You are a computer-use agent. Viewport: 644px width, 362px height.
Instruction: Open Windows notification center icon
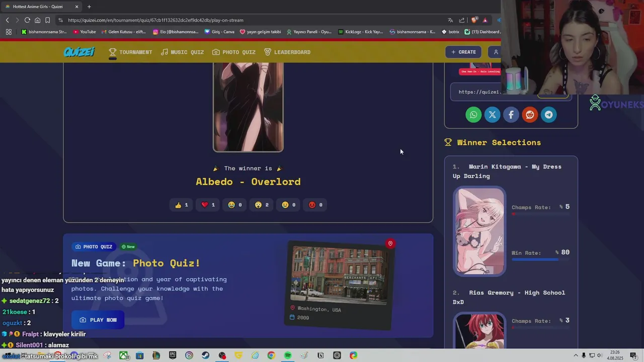coord(633,355)
